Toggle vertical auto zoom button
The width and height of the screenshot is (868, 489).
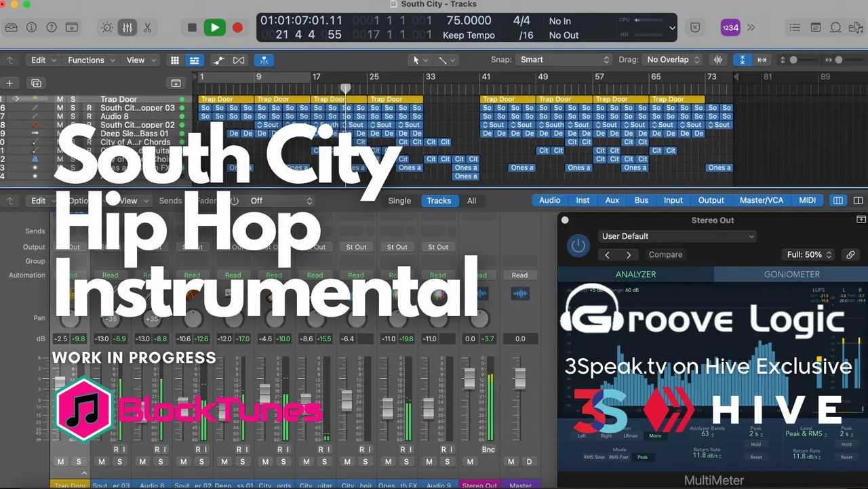[742, 60]
